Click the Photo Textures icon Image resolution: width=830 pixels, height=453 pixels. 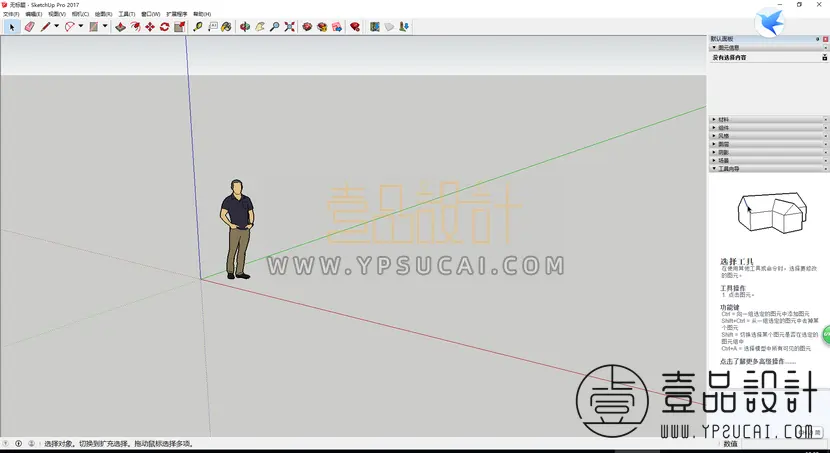click(x=404, y=26)
